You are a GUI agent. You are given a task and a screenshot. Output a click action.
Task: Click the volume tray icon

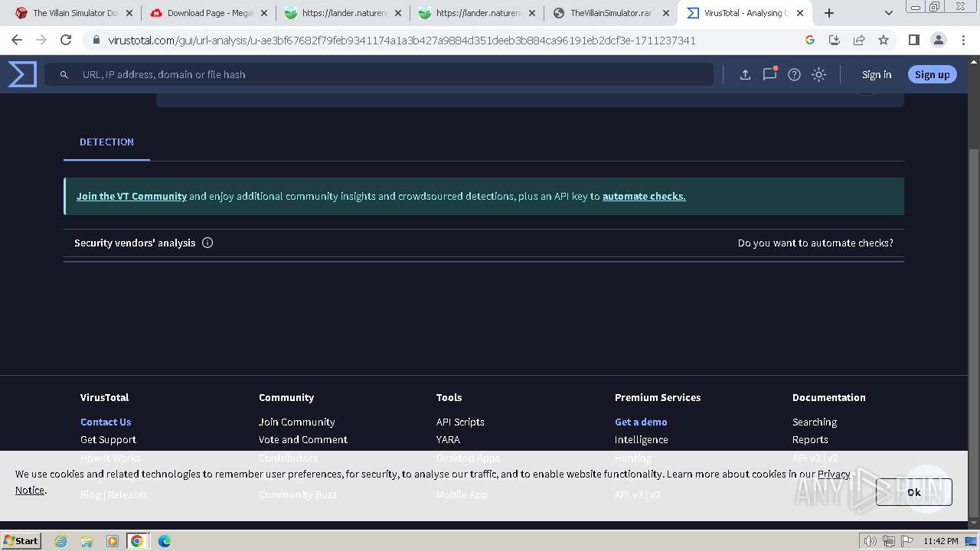pos(871,541)
